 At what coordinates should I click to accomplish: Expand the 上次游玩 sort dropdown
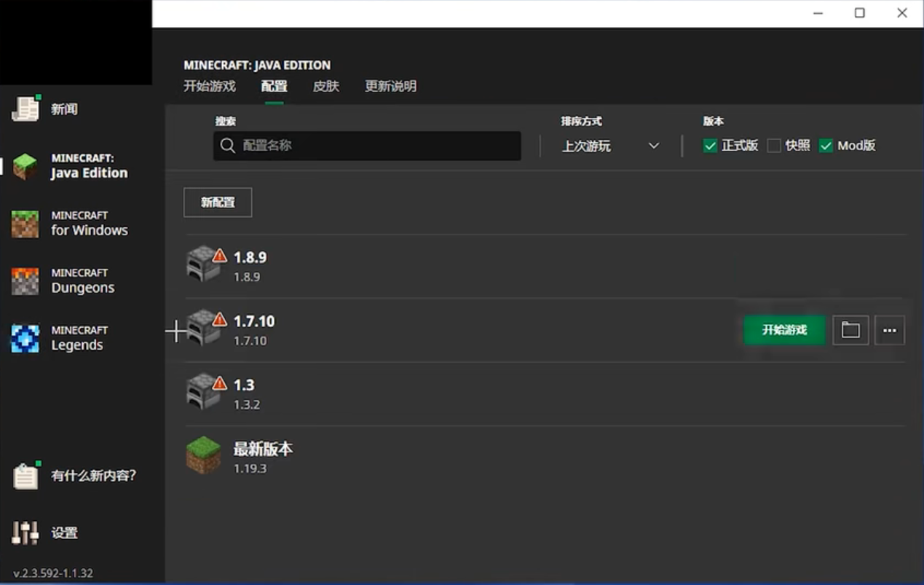tap(610, 146)
